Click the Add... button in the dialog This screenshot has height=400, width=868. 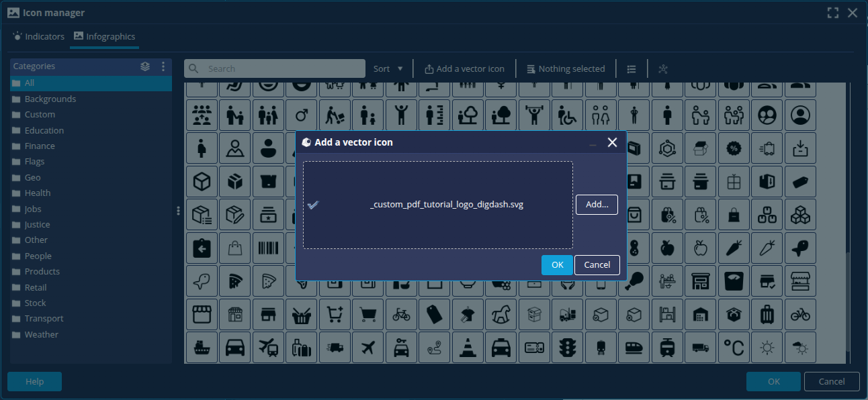(597, 205)
